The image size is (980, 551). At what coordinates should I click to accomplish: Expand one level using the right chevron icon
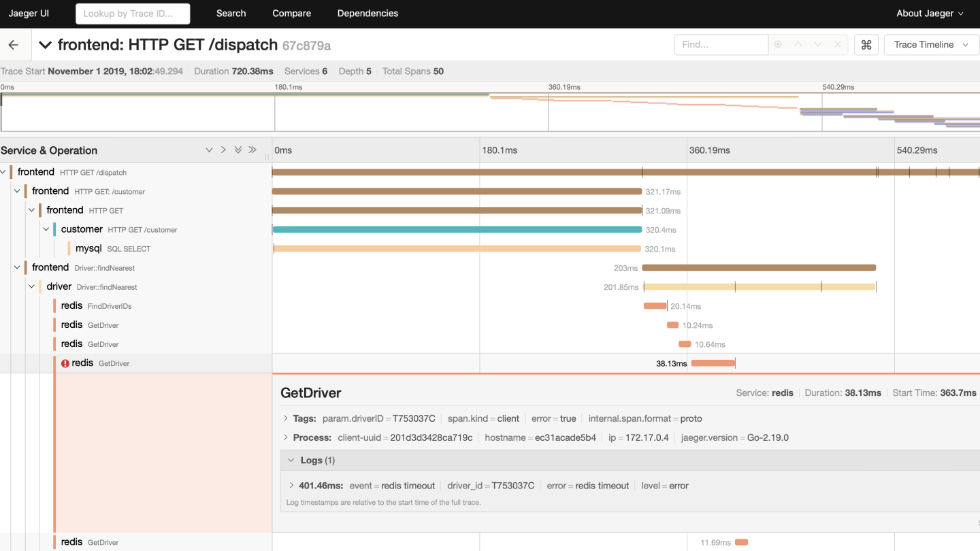pos(223,150)
